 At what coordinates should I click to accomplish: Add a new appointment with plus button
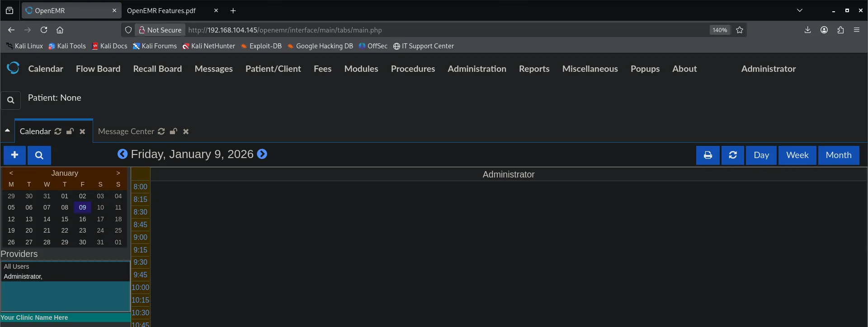(x=14, y=155)
